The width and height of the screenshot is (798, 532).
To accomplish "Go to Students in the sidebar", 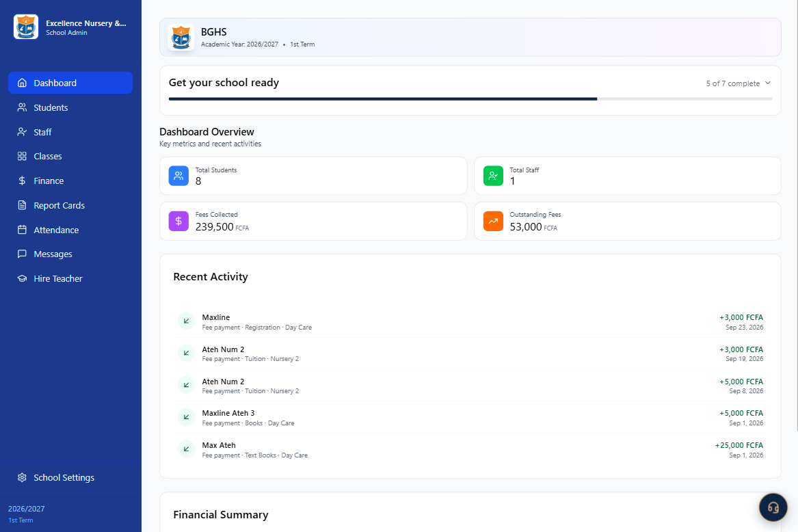I will tap(70, 107).
